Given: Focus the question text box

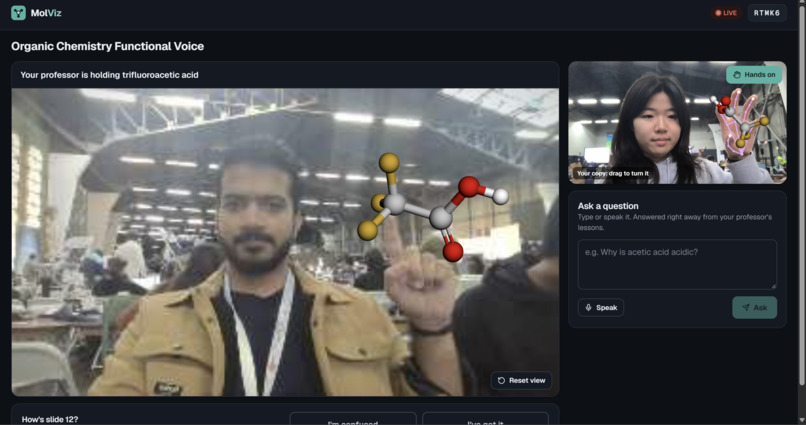Looking at the screenshot, I should (677, 264).
